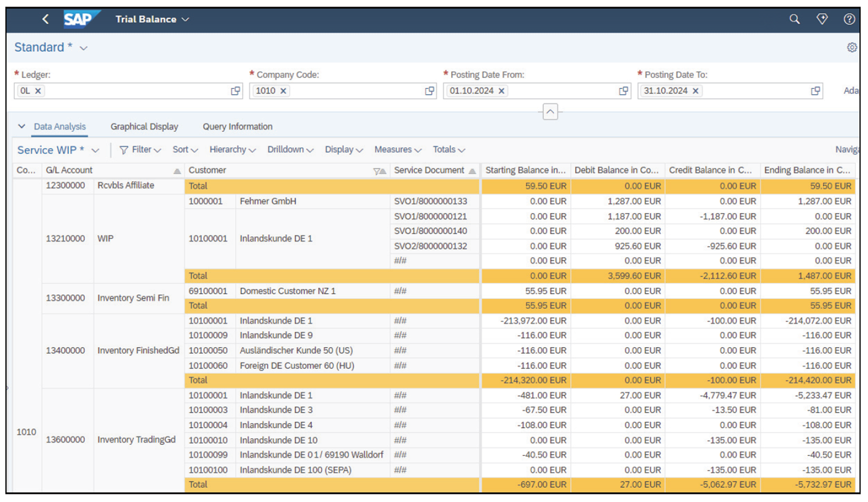868x502 pixels.
Task: Open the Measures dropdown menu
Action: [398, 150]
